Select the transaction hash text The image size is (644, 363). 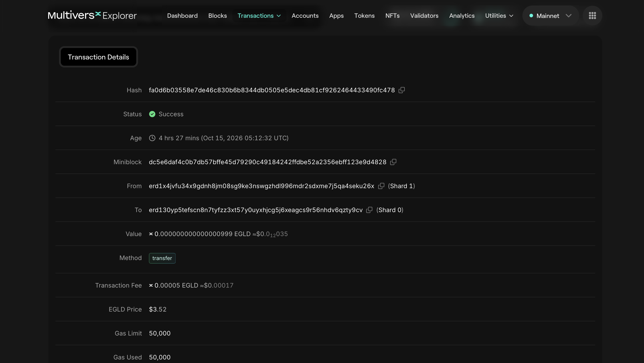pyautogui.click(x=272, y=90)
